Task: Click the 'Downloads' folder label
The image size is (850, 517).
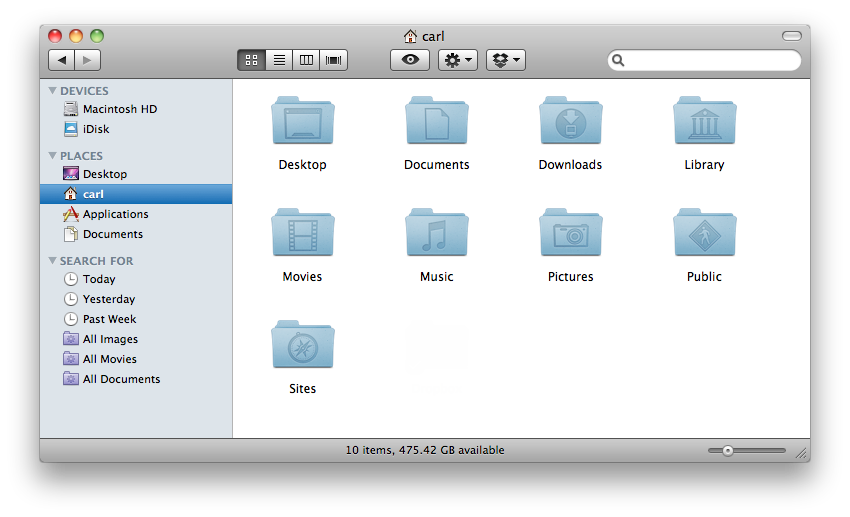Action: click(x=570, y=165)
